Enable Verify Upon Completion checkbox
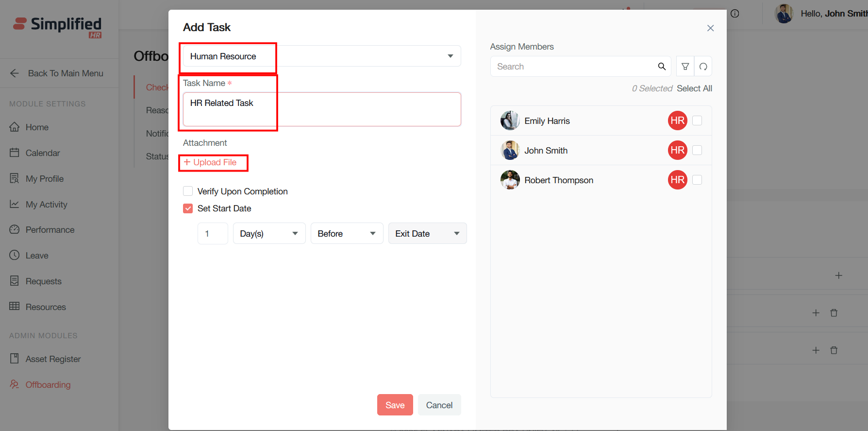This screenshot has height=431, width=868. point(188,191)
